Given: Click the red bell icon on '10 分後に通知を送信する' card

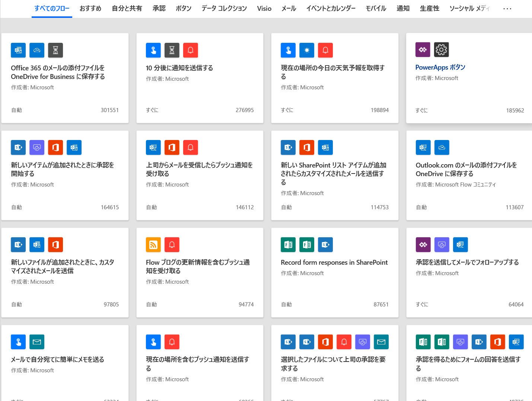Looking at the screenshot, I should (191, 50).
